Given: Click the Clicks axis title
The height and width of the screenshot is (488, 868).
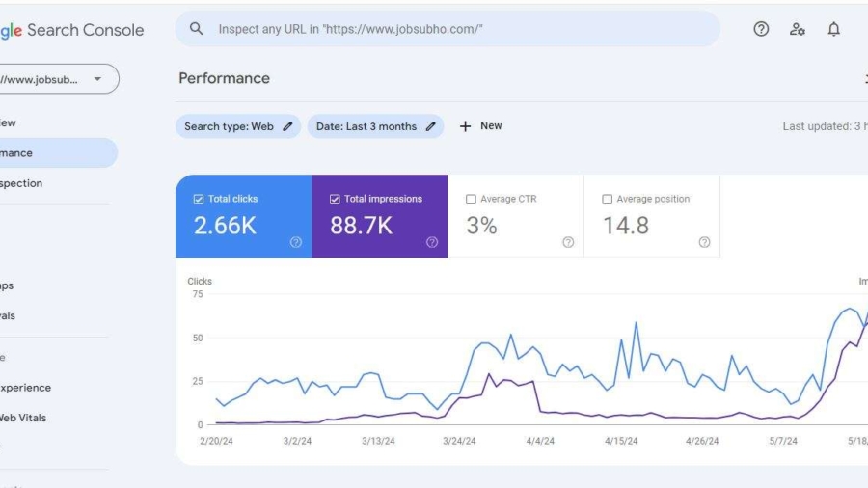Looking at the screenshot, I should (x=200, y=281).
